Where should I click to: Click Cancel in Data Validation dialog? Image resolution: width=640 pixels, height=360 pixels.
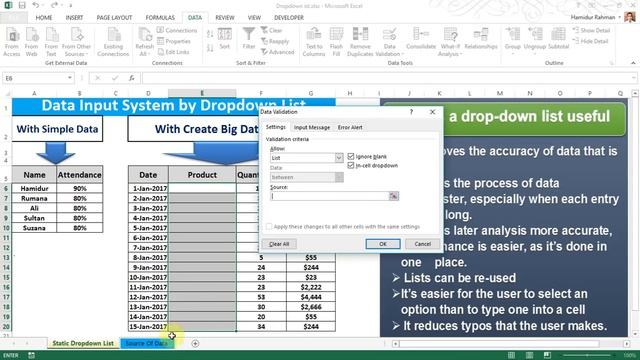[x=422, y=244]
